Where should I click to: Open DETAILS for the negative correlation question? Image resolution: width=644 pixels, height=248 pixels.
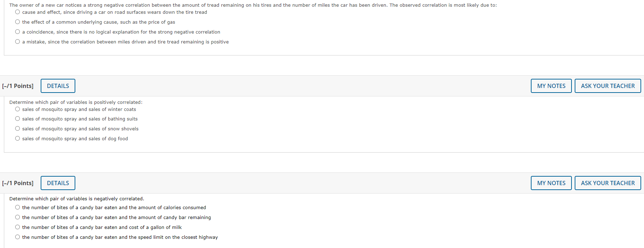click(58, 183)
